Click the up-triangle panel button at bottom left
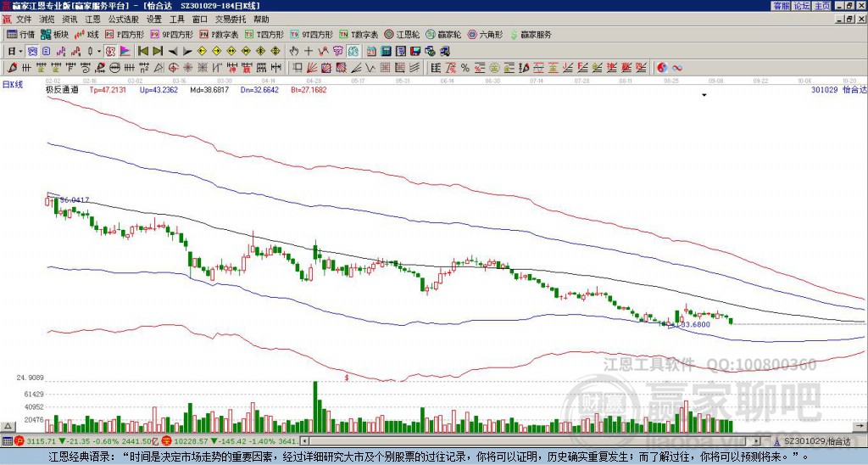 tap(8, 427)
